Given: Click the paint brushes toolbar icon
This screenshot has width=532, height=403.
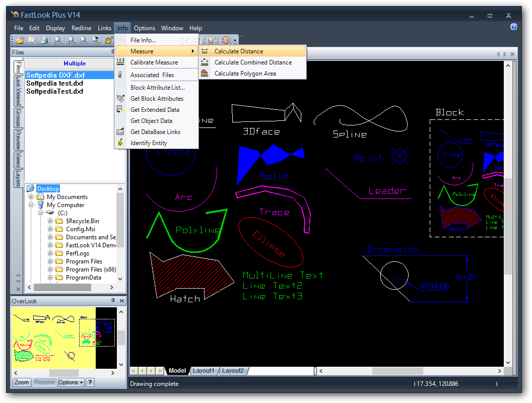Looking at the screenshot, I should (213, 40).
